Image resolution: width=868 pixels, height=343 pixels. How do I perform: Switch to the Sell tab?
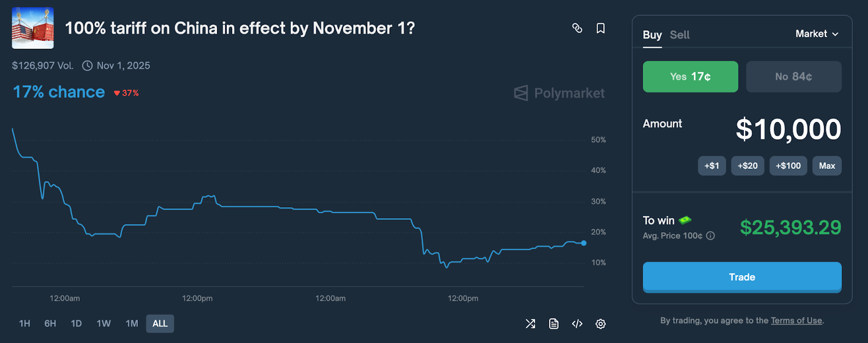[680, 35]
